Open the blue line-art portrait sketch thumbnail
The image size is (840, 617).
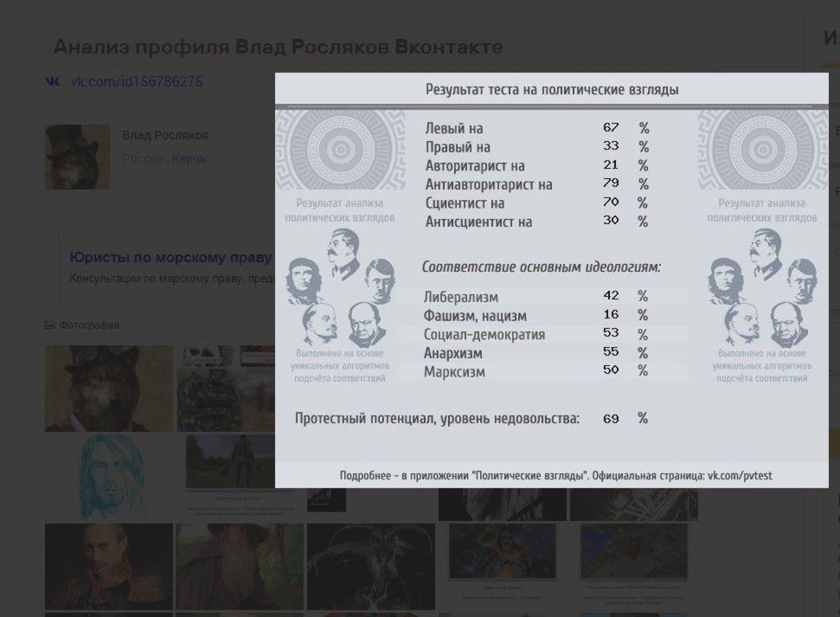click(x=109, y=477)
